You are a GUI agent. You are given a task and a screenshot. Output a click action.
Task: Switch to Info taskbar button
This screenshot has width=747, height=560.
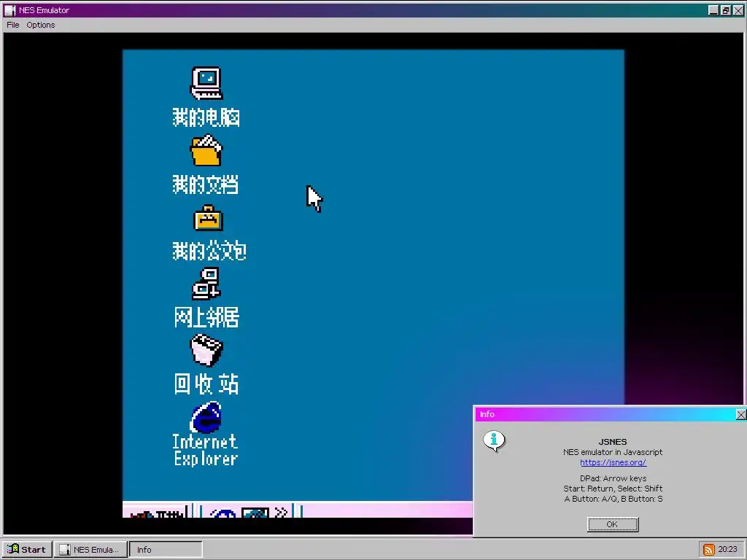click(166, 550)
